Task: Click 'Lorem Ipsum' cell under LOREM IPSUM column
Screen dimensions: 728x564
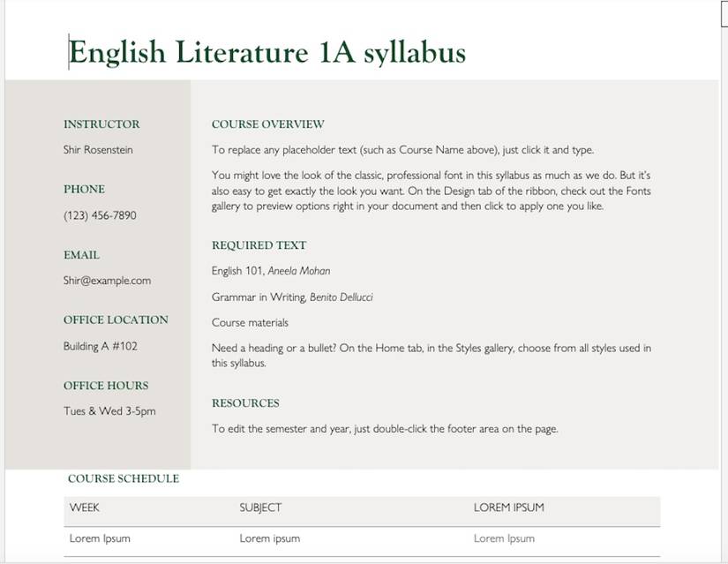Action: [x=504, y=539]
